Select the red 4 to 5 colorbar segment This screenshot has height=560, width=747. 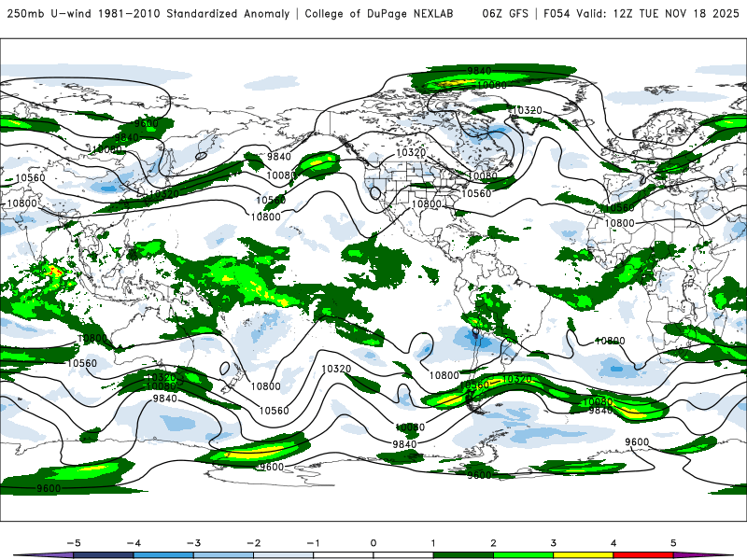pos(643,555)
